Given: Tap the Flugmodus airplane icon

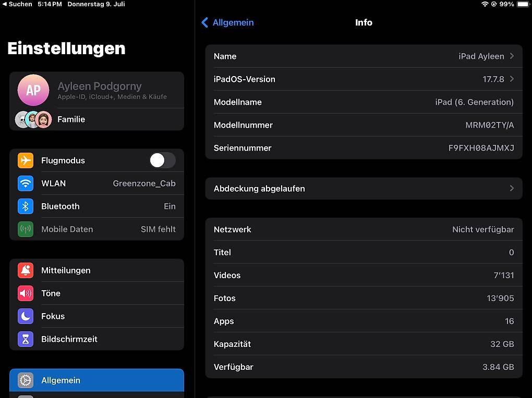Looking at the screenshot, I should pos(26,160).
